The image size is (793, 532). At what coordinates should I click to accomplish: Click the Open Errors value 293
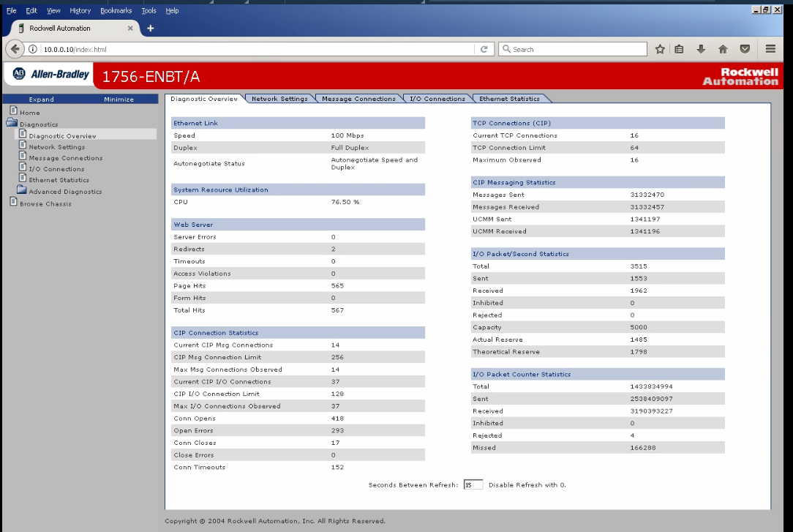click(x=337, y=431)
